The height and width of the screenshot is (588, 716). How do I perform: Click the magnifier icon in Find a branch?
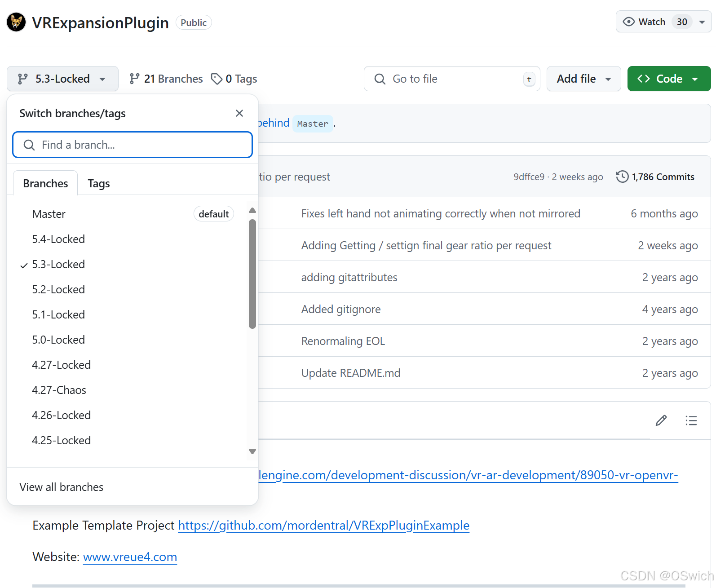(x=29, y=145)
